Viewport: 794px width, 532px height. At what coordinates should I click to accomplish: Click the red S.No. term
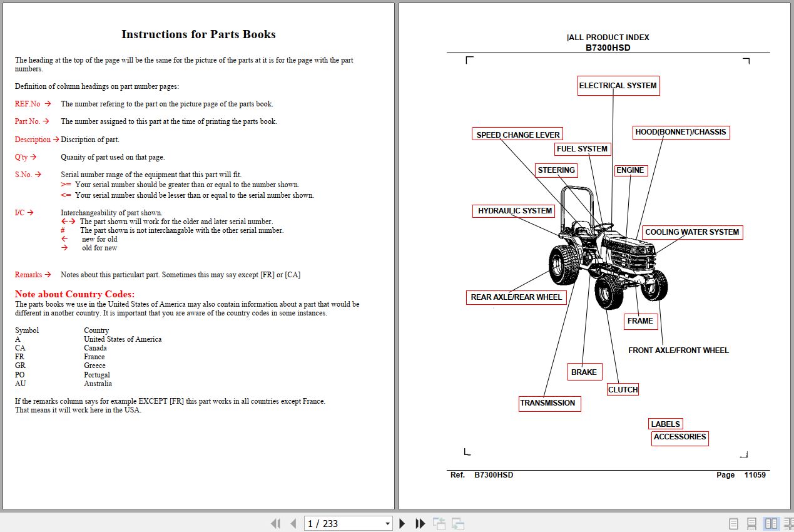coord(23,175)
